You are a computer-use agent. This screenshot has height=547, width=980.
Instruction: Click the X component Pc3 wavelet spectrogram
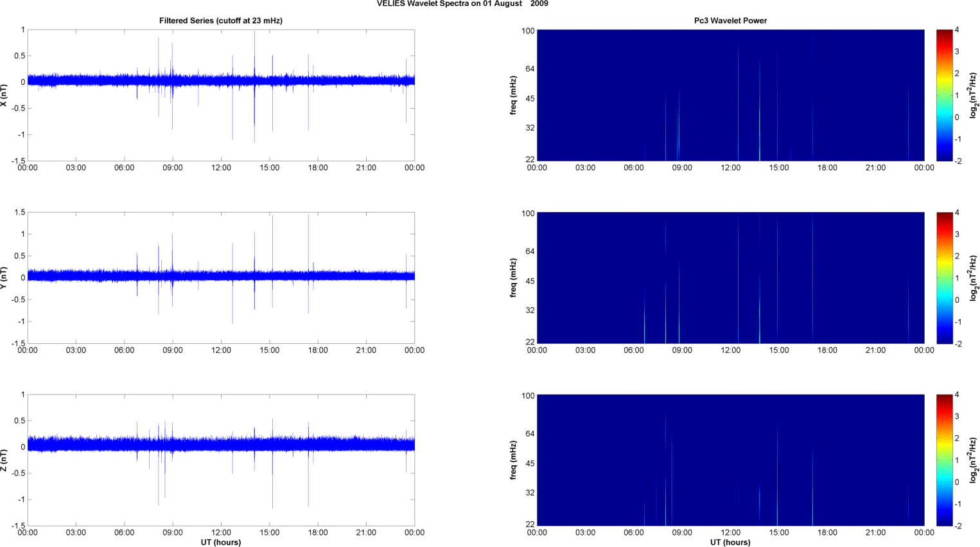(730, 95)
